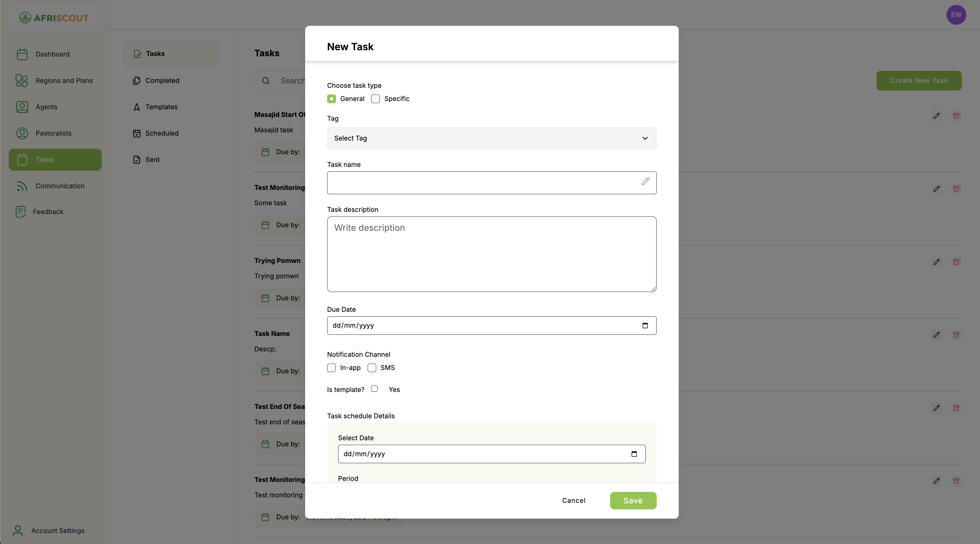Click into the Task description text area
Screen dimensions: 980x544
[x=492, y=254]
